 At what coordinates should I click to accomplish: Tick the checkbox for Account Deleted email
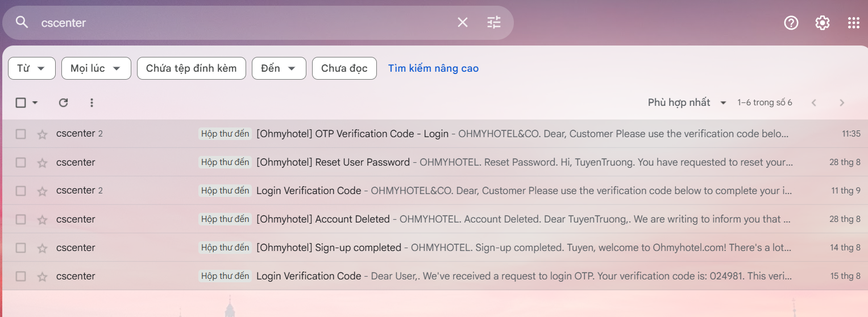[21, 220]
